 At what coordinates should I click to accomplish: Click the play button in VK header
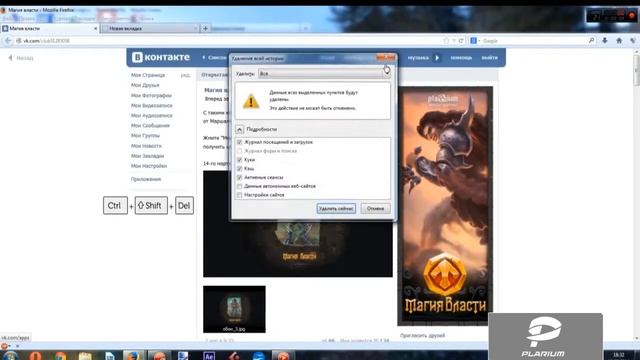pos(437,58)
